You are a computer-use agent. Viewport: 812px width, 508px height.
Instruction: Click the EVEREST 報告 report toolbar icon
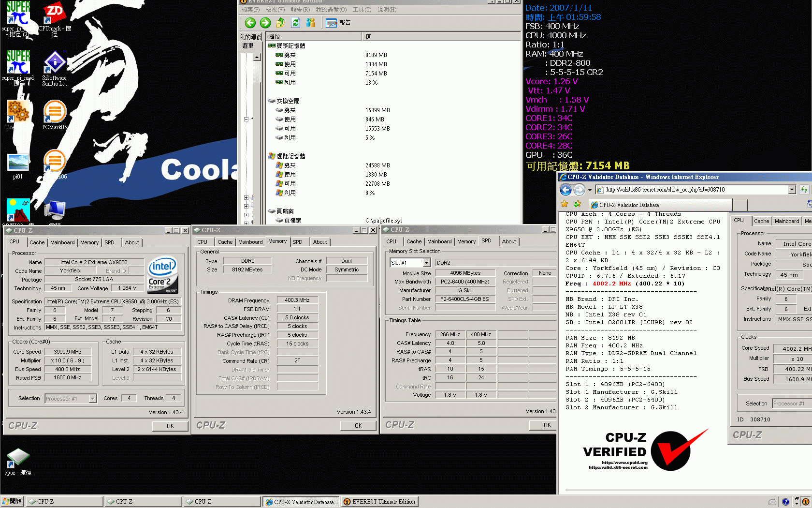(338, 23)
